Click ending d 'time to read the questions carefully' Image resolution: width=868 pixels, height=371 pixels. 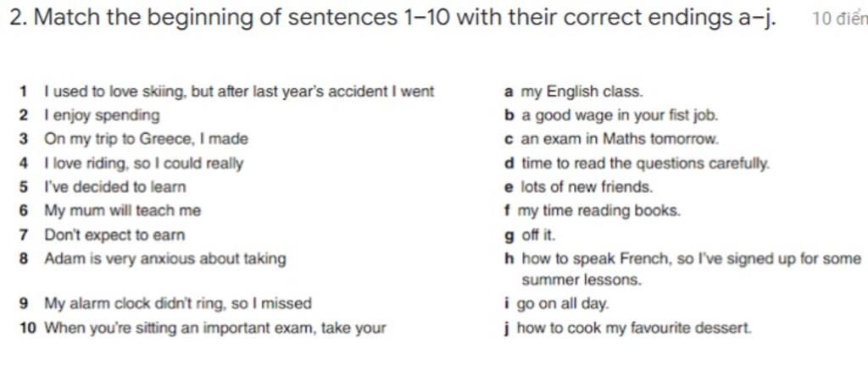[x=637, y=163]
